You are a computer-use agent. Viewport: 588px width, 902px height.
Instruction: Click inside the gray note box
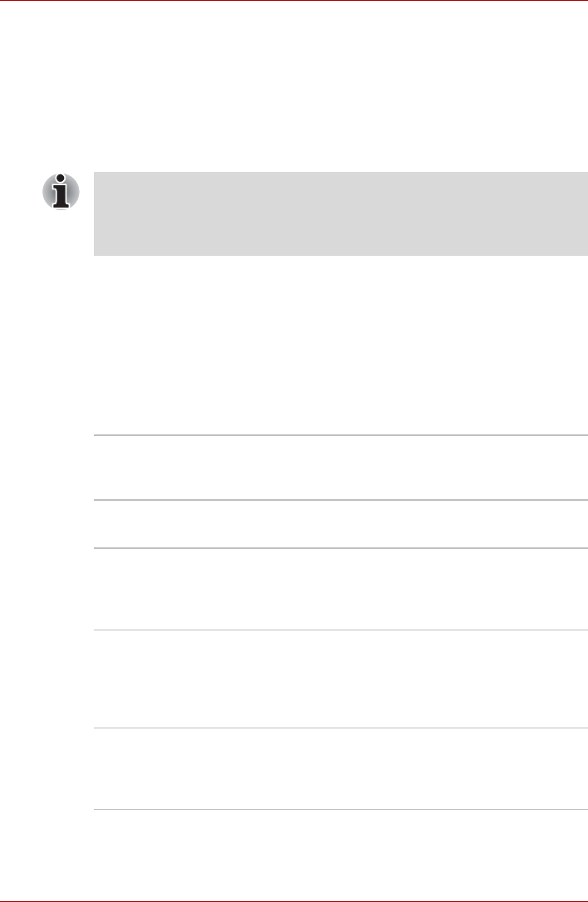pos(341,213)
